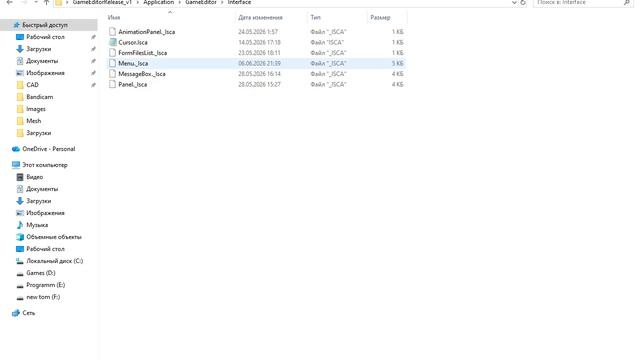Open Рабочий стол under Быстрый доступ
The image size is (640, 360).
click(x=45, y=37)
